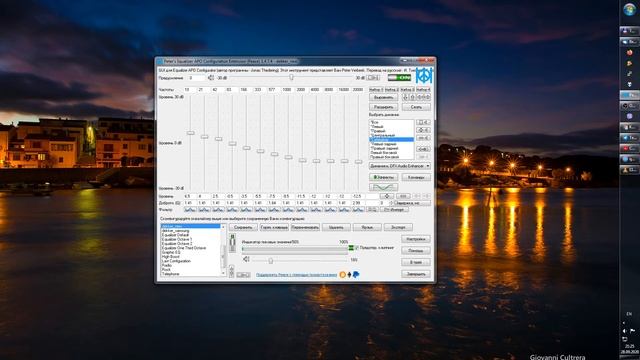Click the Переименовать button
The width and height of the screenshot is (640, 360).
(305, 227)
